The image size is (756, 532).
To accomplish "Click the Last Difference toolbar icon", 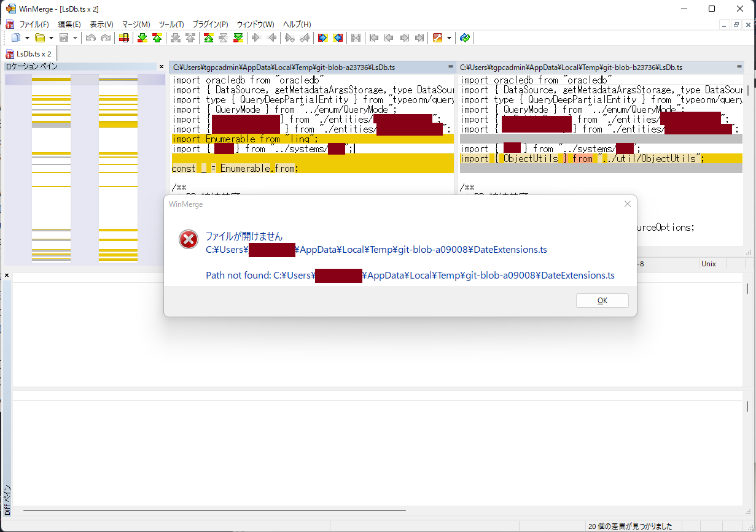I will (x=238, y=38).
